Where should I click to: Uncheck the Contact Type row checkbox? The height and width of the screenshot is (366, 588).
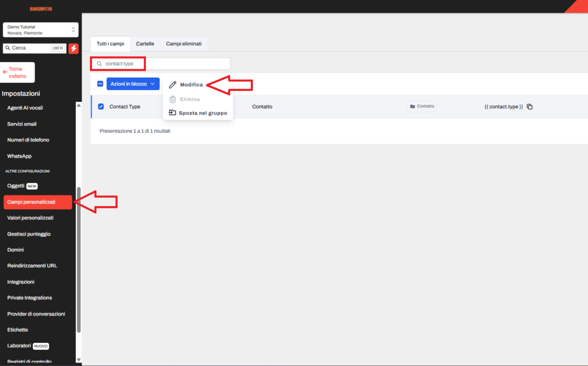pos(101,107)
